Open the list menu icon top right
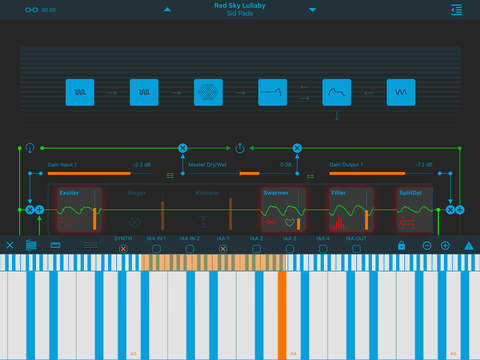 [x=457, y=10]
